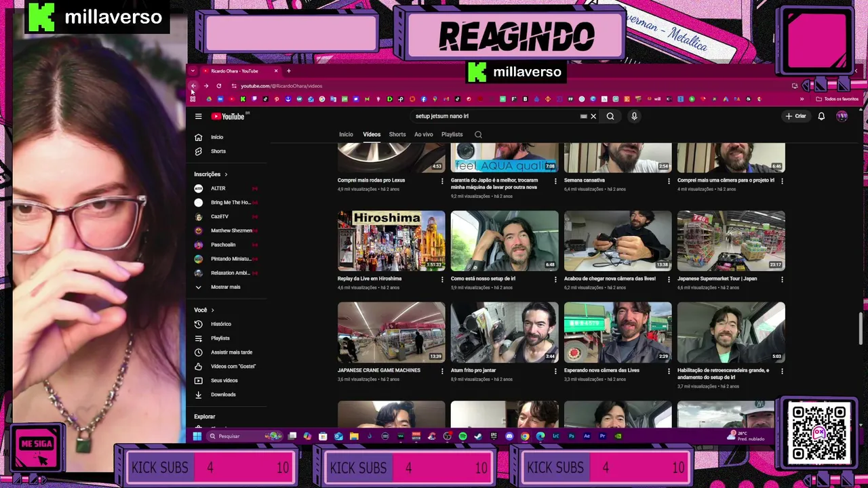Open the browser apps grid bookmark icon
868x488 pixels.
click(193, 99)
